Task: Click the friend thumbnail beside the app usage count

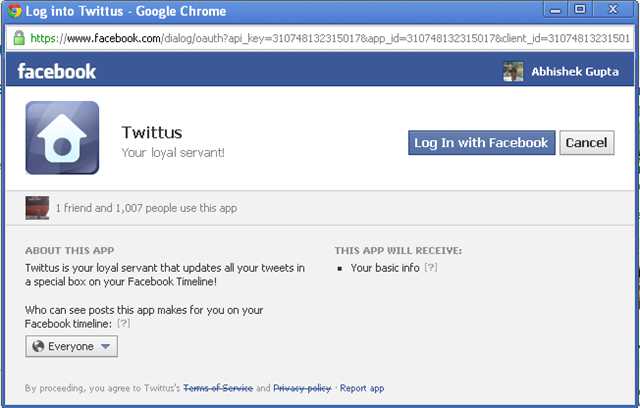Action: 37,207
